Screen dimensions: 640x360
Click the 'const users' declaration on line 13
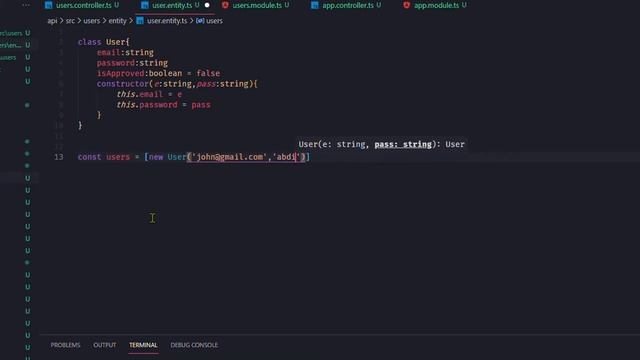(104, 157)
